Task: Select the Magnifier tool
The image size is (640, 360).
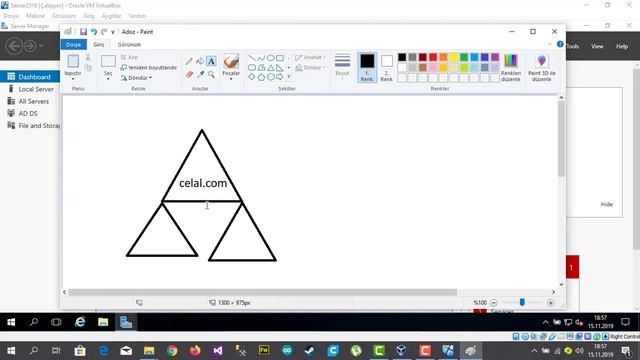Action: (x=211, y=74)
